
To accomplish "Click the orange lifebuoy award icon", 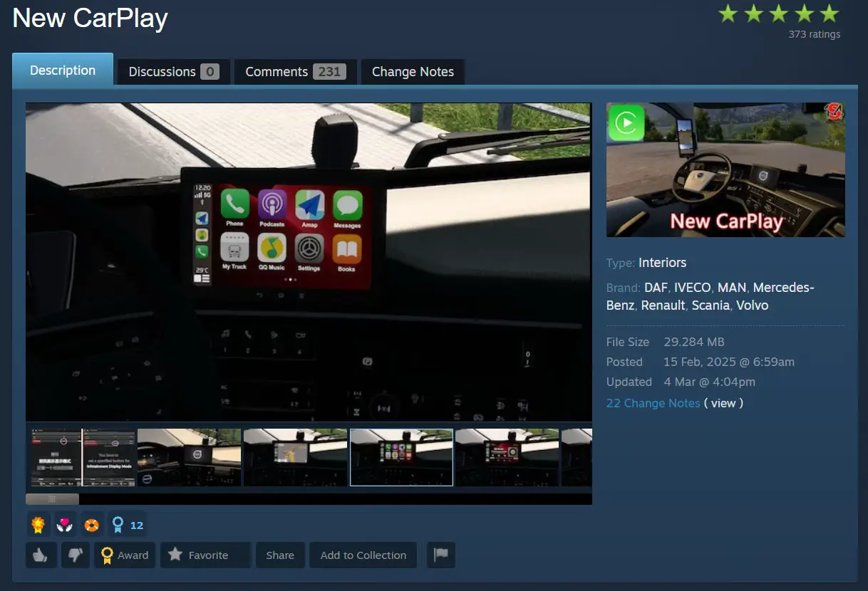I will (x=91, y=525).
